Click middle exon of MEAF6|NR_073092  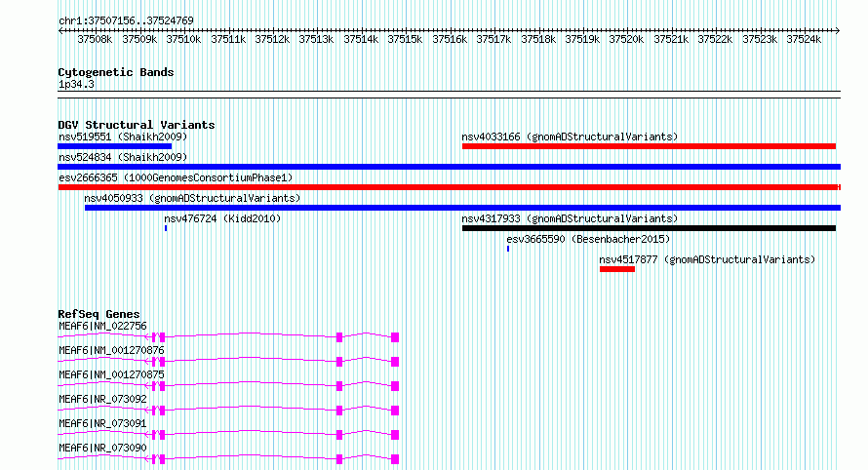point(339,411)
